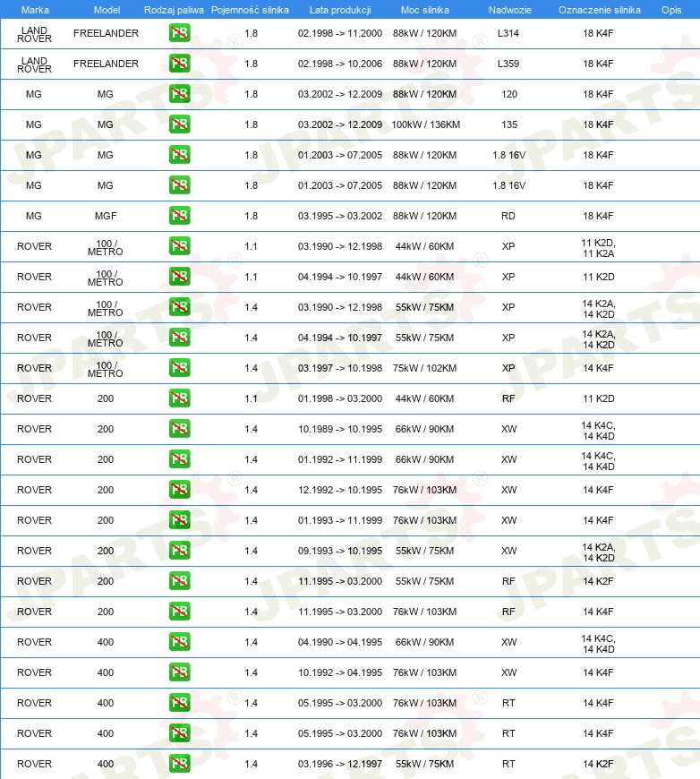Select the L314 body cell
This screenshot has width=700, height=779.
pyautogui.click(x=508, y=33)
